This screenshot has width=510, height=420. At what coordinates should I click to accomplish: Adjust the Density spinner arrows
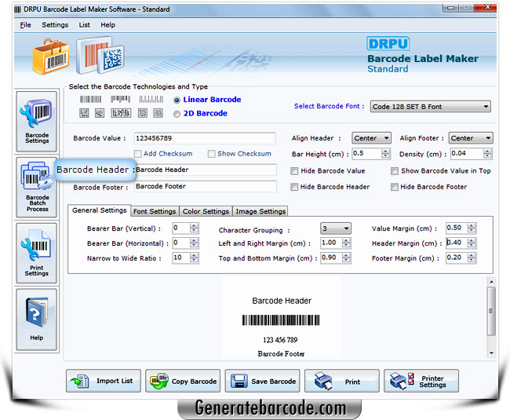click(x=487, y=154)
